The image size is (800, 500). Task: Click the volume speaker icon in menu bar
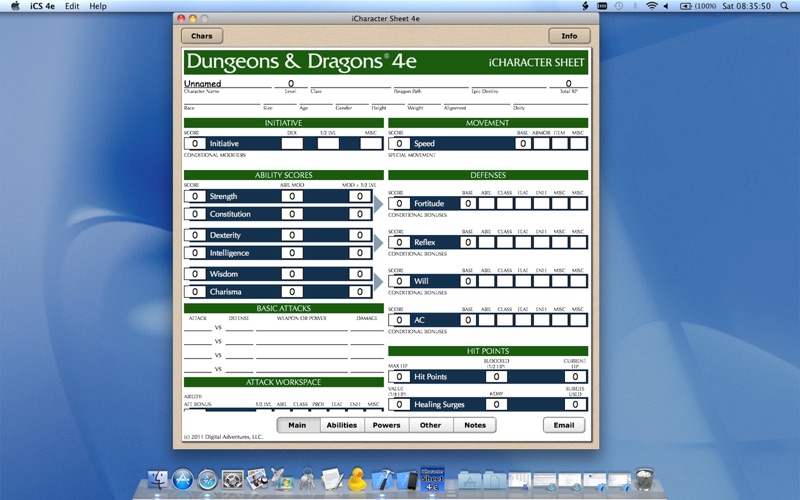coord(666,6)
